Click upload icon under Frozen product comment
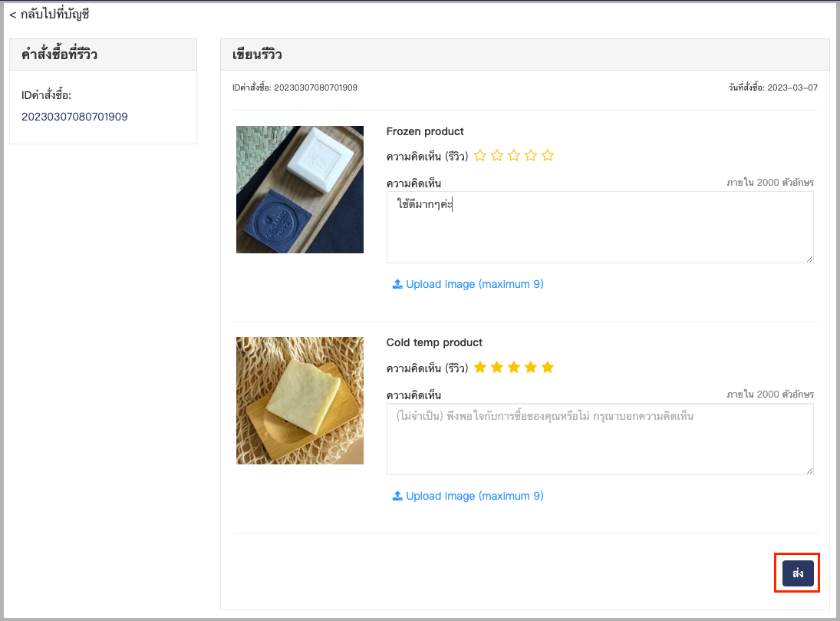The width and height of the screenshot is (840, 621). (397, 284)
